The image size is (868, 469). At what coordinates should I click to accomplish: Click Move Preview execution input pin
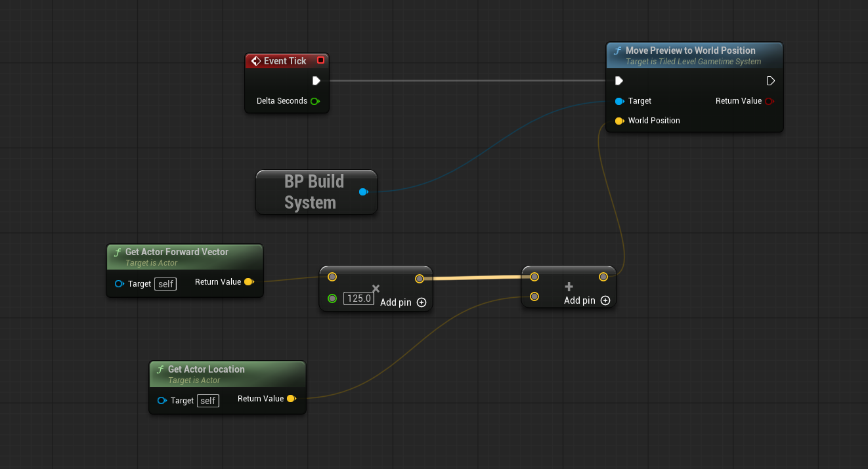pyautogui.click(x=618, y=81)
